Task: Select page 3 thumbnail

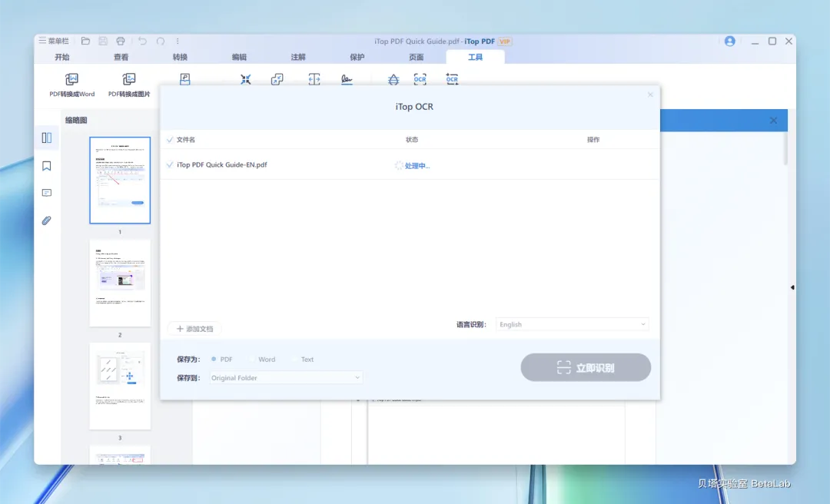Action: pyautogui.click(x=120, y=386)
